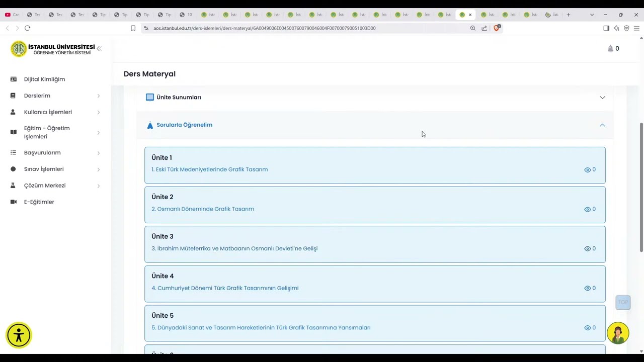Click the Sınav İşlemleri badge icon

(x=14, y=169)
